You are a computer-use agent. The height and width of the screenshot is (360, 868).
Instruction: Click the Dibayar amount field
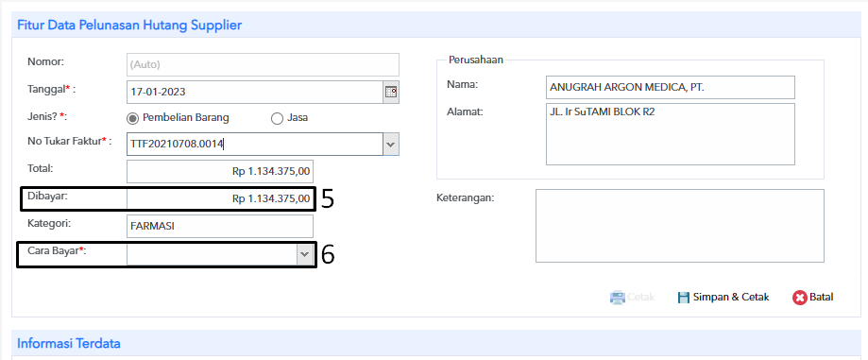point(220,198)
